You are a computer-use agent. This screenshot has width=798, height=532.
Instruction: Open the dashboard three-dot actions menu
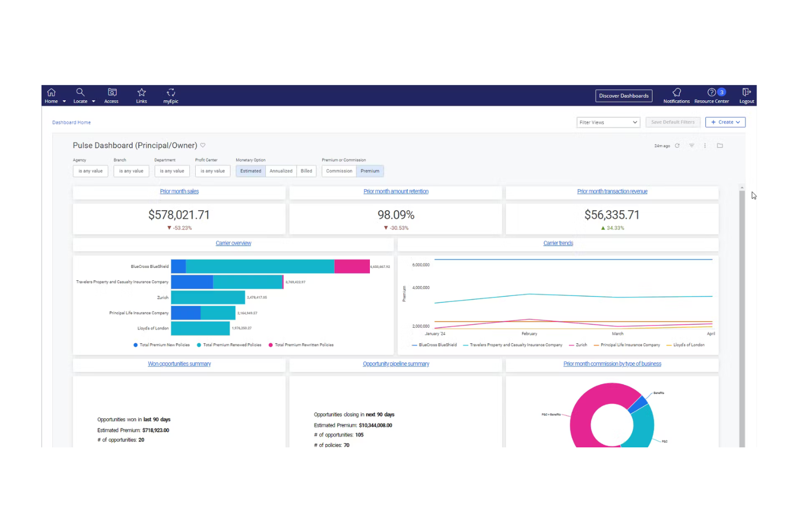point(705,146)
